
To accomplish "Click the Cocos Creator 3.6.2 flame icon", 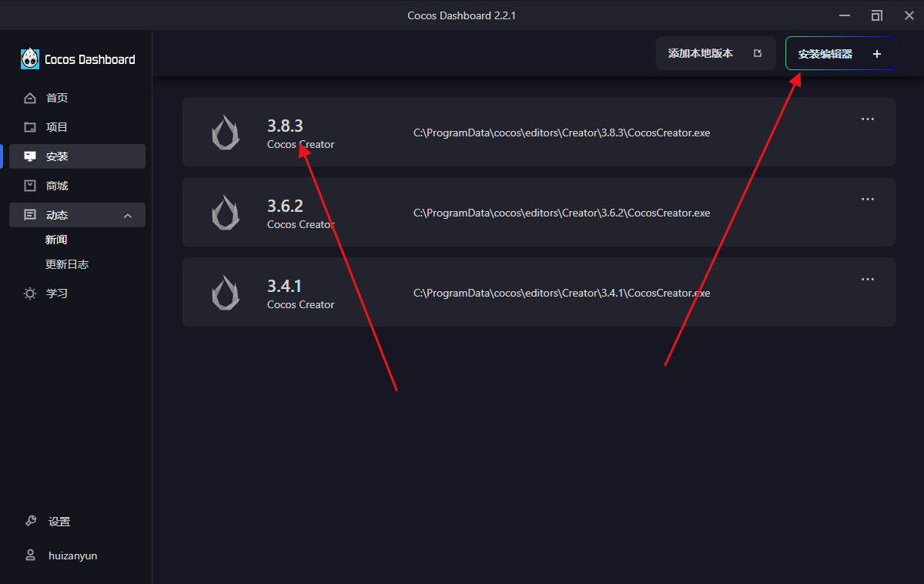I will [x=226, y=213].
